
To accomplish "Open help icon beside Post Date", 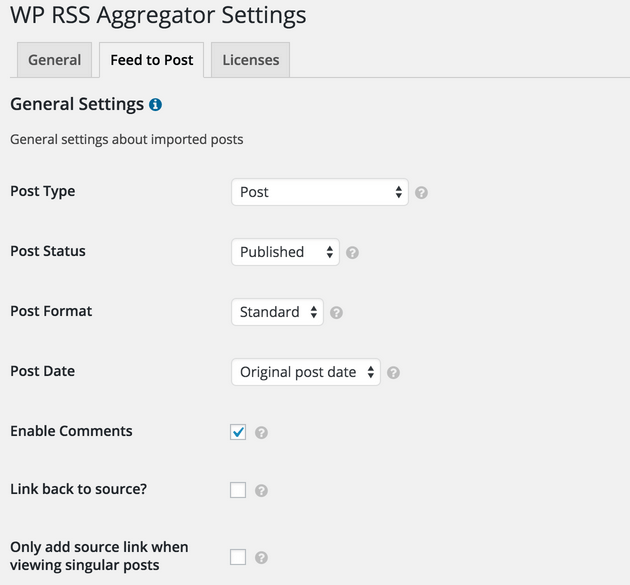I will [393, 372].
